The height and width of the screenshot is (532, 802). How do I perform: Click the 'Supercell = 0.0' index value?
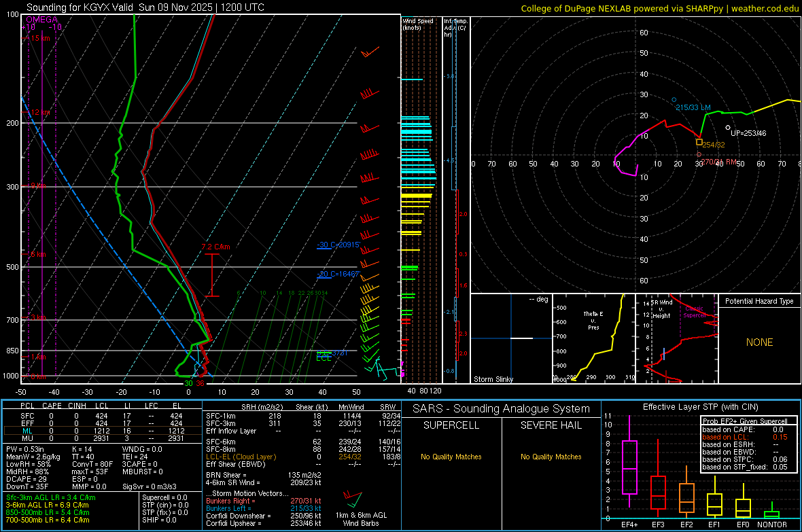(164, 497)
